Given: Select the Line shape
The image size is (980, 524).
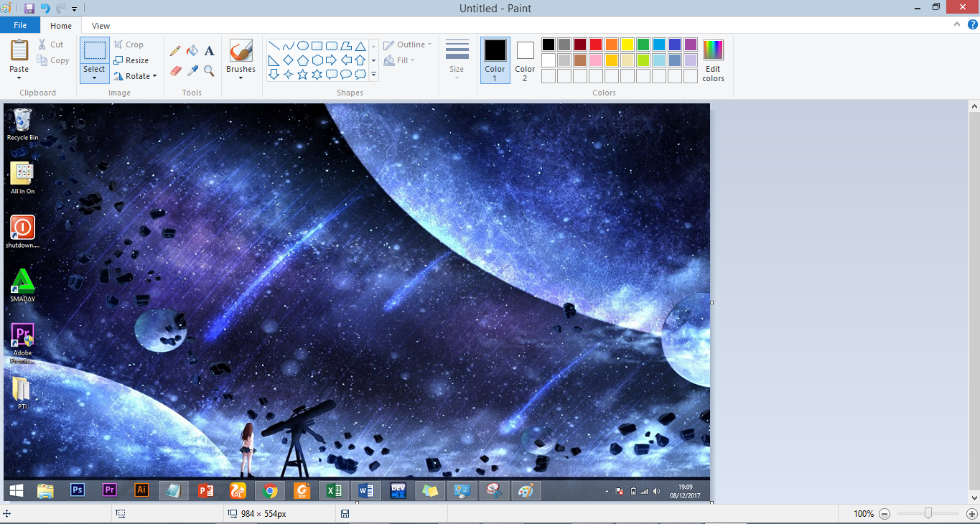Looking at the screenshot, I should click(x=274, y=46).
